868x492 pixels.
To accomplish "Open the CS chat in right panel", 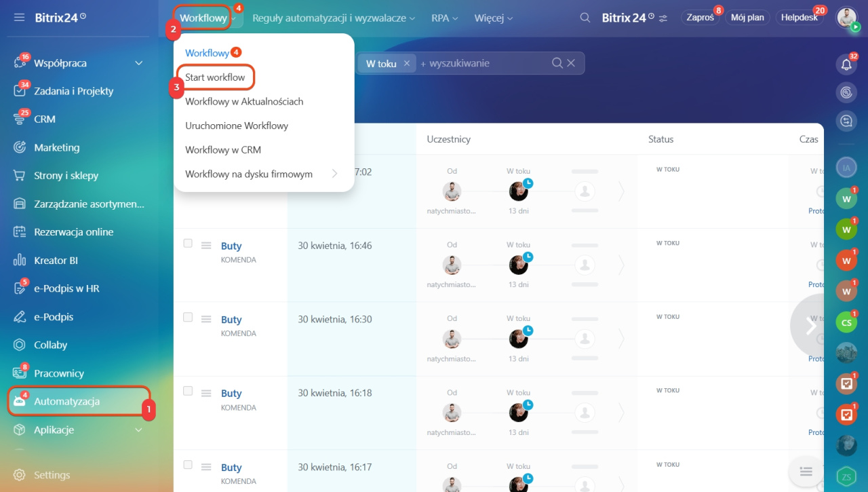I will point(846,322).
